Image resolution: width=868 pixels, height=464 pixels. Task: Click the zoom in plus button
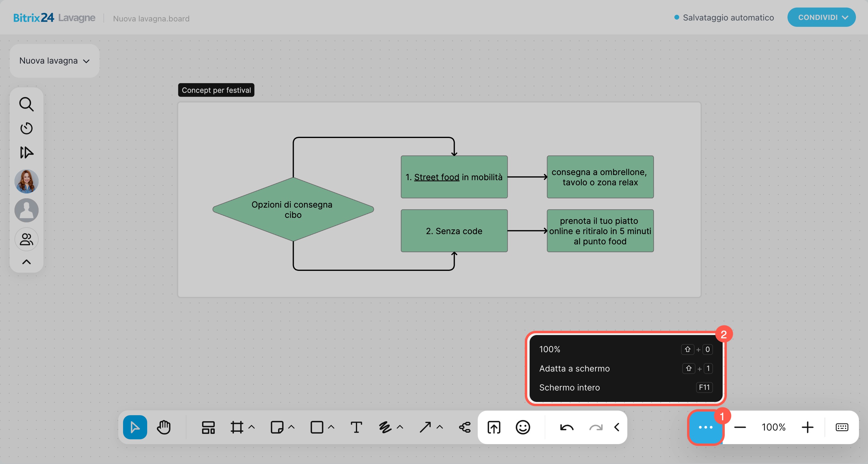tap(807, 427)
